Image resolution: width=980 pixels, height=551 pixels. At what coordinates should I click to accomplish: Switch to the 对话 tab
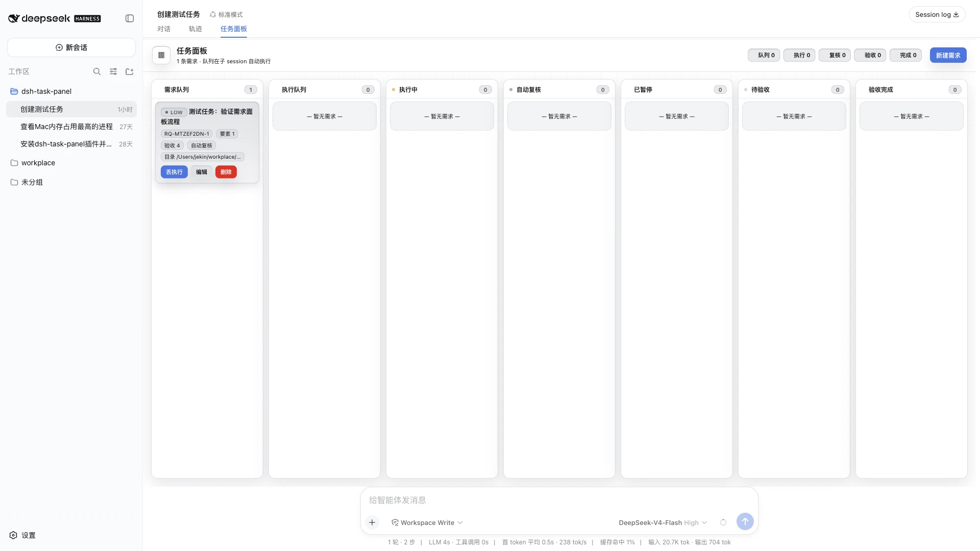tap(164, 29)
